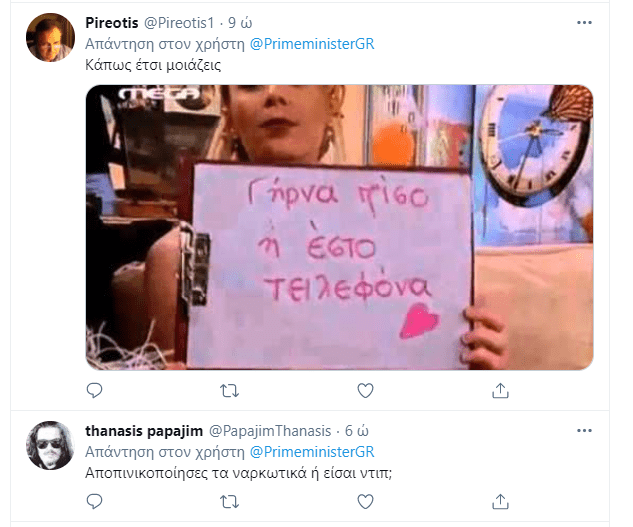Image resolution: width=633 pixels, height=527 pixels.
Task: Open thanasis papajim profile picture
Action: [x=50, y=445]
